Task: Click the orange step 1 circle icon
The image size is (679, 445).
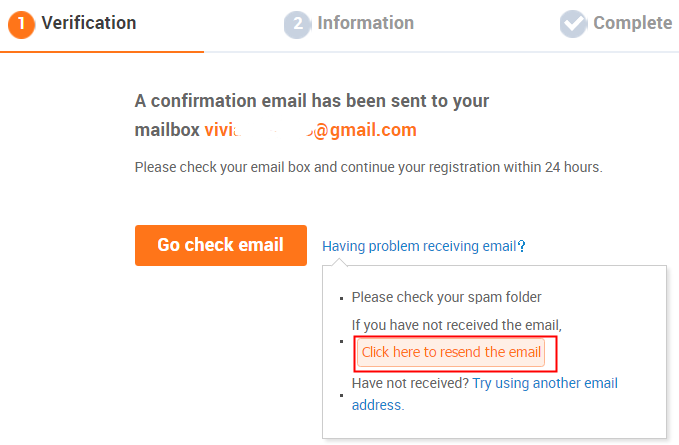Action: pyautogui.click(x=21, y=23)
